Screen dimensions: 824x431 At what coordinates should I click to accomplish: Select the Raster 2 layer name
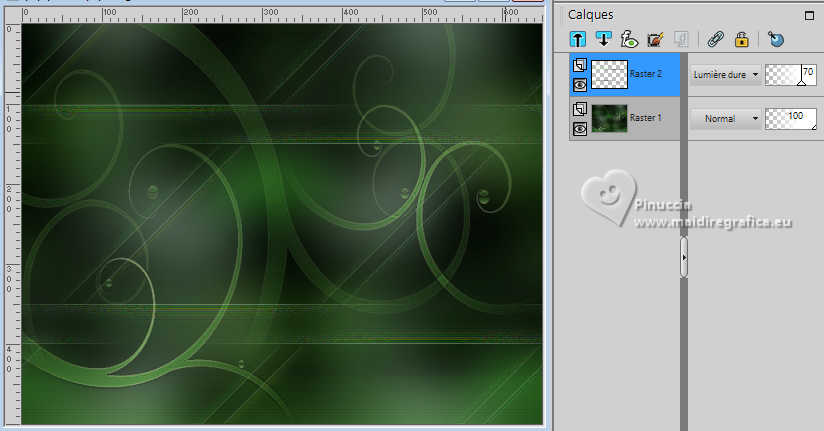pos(646,74)
